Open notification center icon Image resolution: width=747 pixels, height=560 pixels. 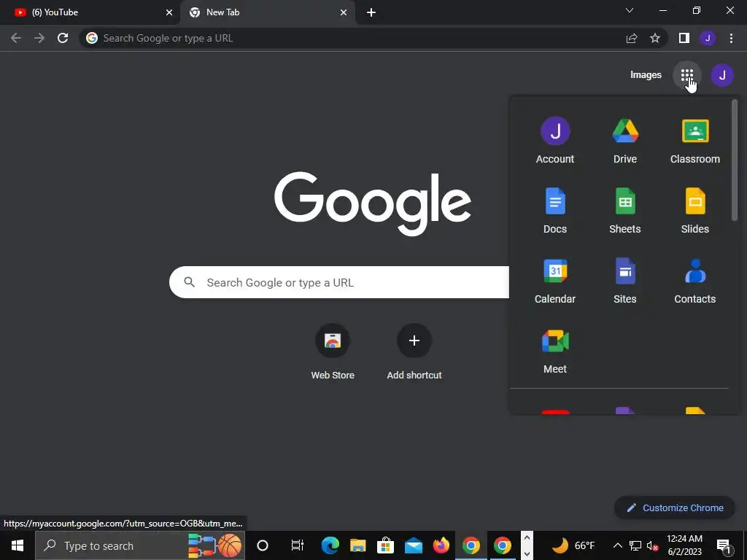(x=724, y=545)
